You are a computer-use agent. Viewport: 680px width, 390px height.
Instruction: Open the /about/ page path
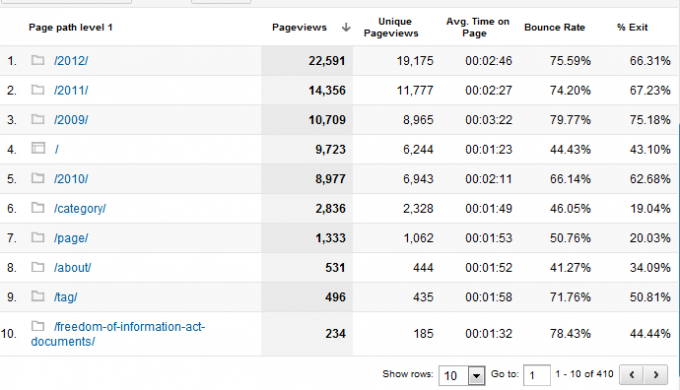coord(72,268)
